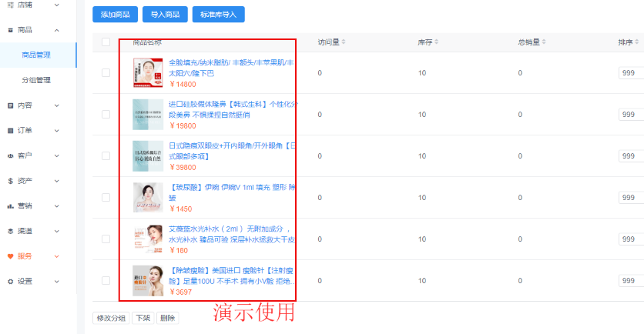Click the 设置 gear icon
644x334 pixels.
[x=10, y=282]
